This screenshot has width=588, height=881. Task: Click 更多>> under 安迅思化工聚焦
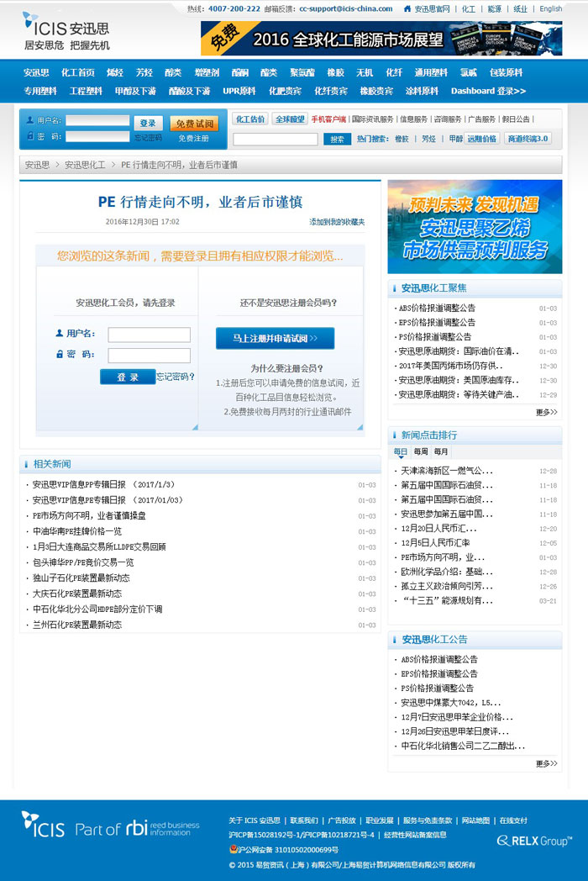tap(547, 413)
